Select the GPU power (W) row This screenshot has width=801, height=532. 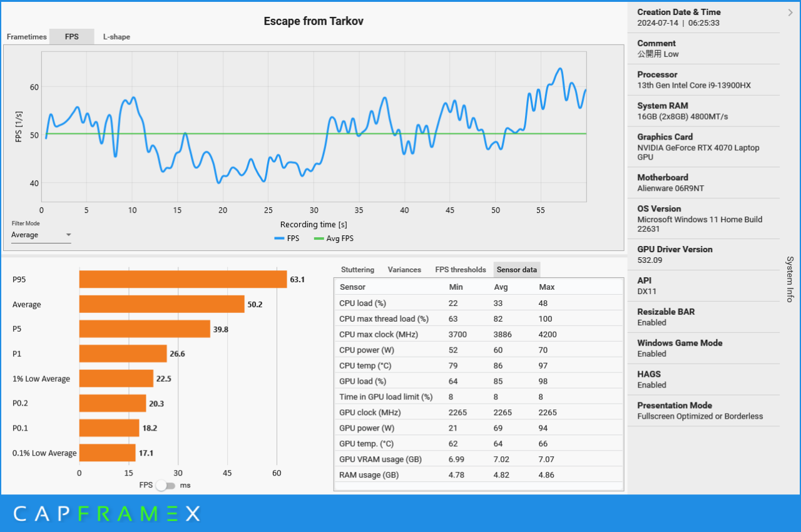479,428
